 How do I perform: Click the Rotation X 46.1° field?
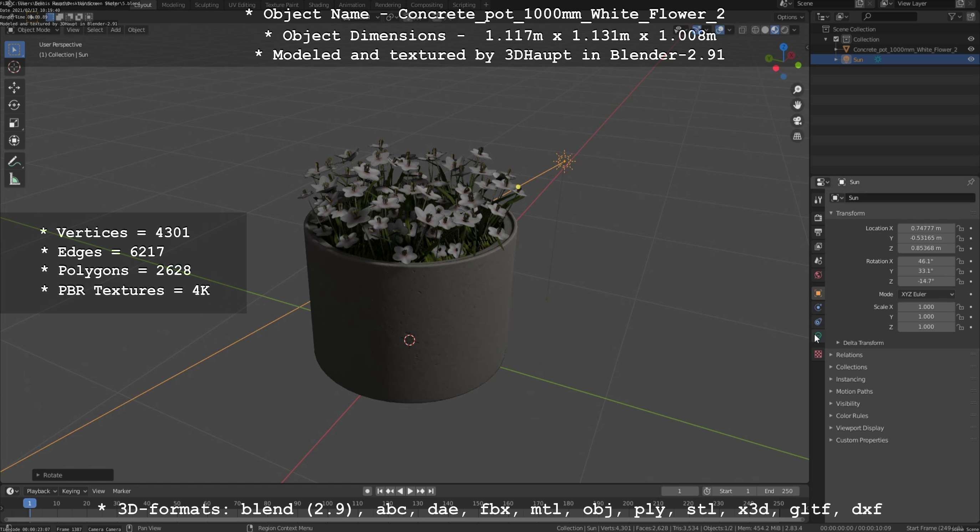point(926,261)
